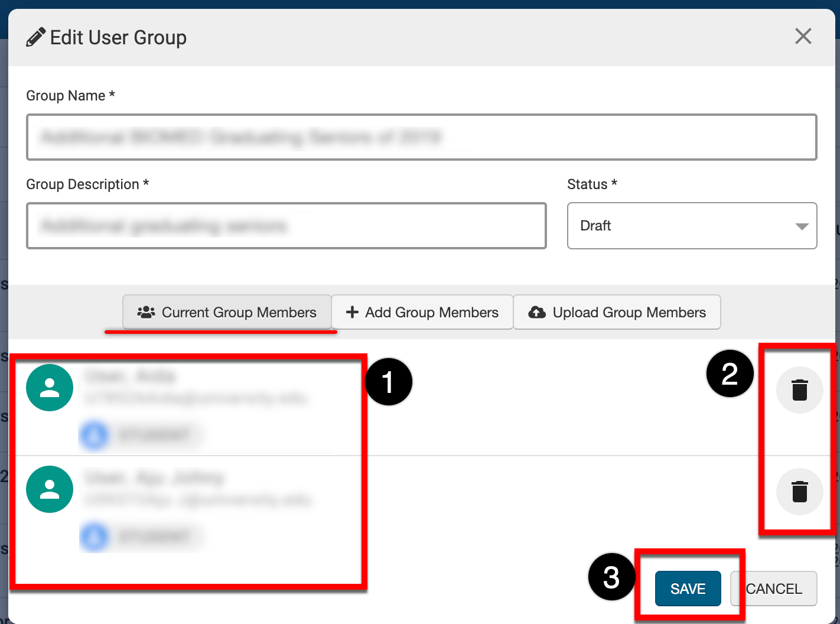Select the first member's name in the list
The image size is (840, 624).
click(130, 376)
